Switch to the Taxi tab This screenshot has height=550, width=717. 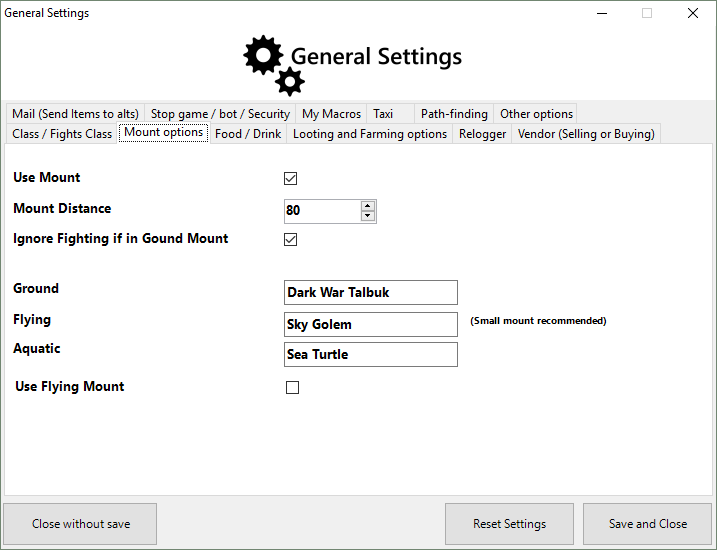(384, 114)
